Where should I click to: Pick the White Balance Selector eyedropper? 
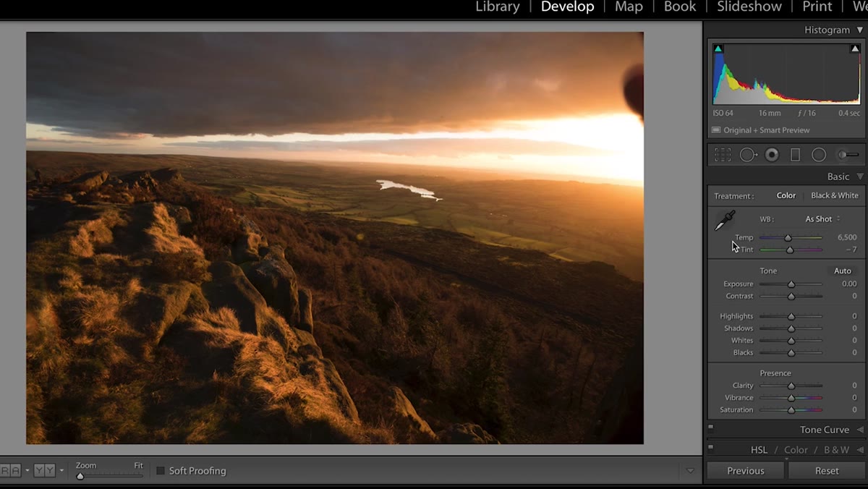click(x=725, y=221)
